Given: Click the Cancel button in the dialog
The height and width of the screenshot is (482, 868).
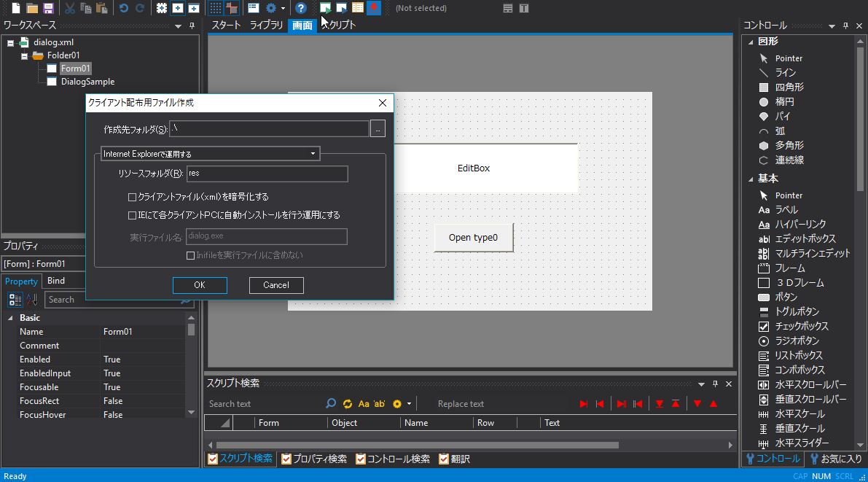Looking at the screenshot, I should click(276, 285).
